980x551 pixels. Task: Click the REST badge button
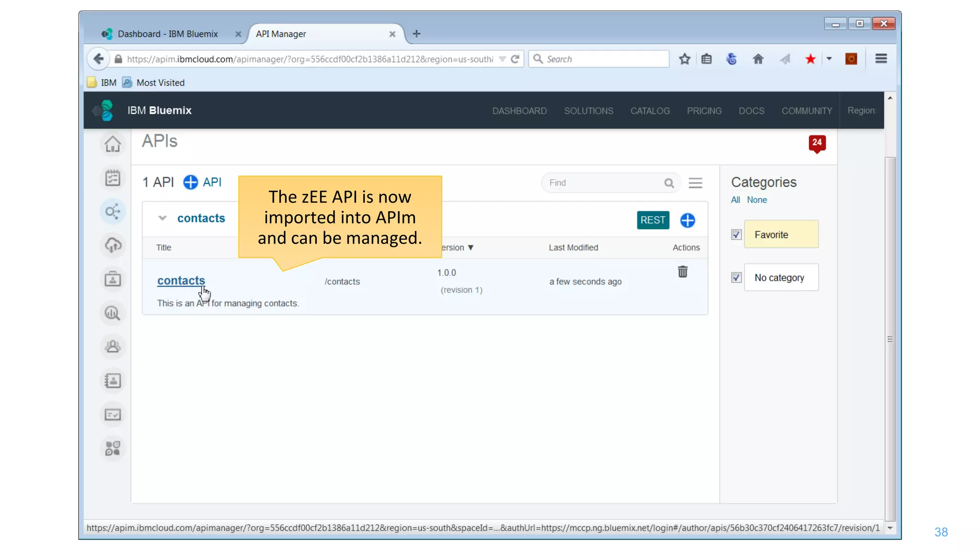(653, 220)
